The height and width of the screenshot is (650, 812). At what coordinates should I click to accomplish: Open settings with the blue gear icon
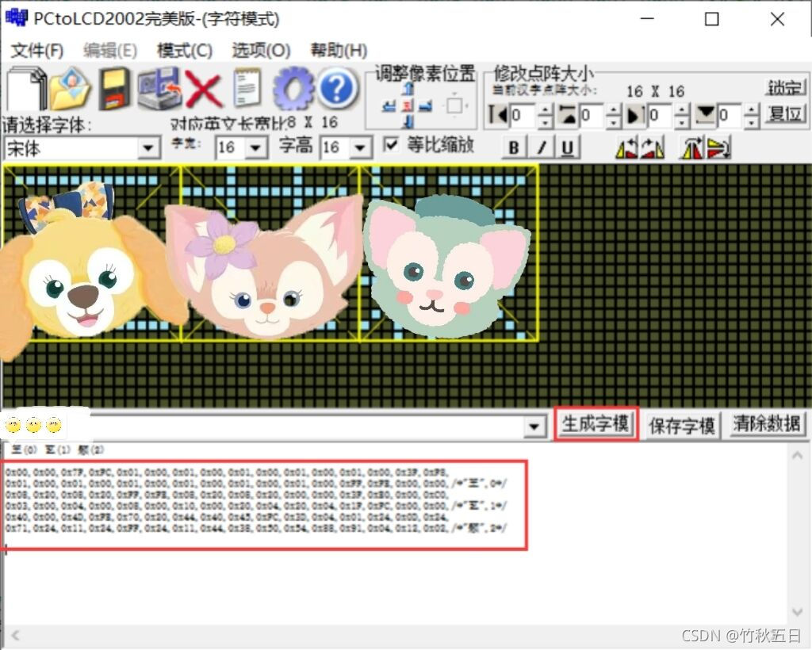(293, 89)
